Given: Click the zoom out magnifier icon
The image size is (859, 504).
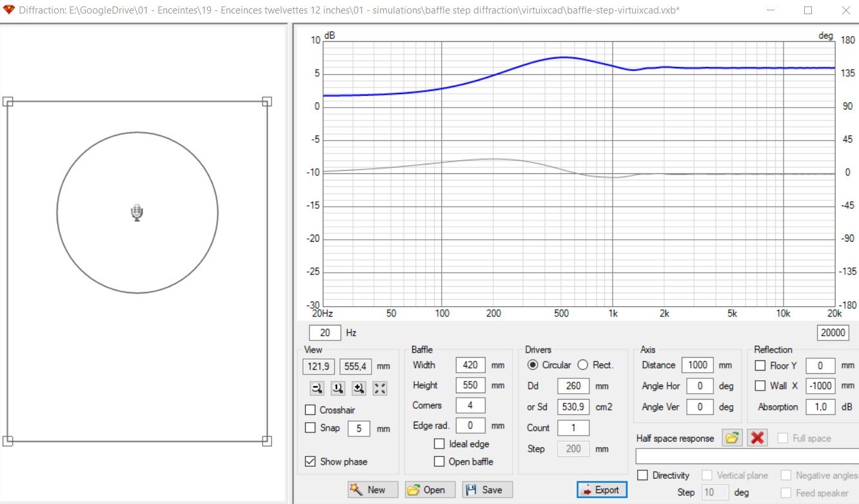Looking at the screenshot, I should 317,388.
